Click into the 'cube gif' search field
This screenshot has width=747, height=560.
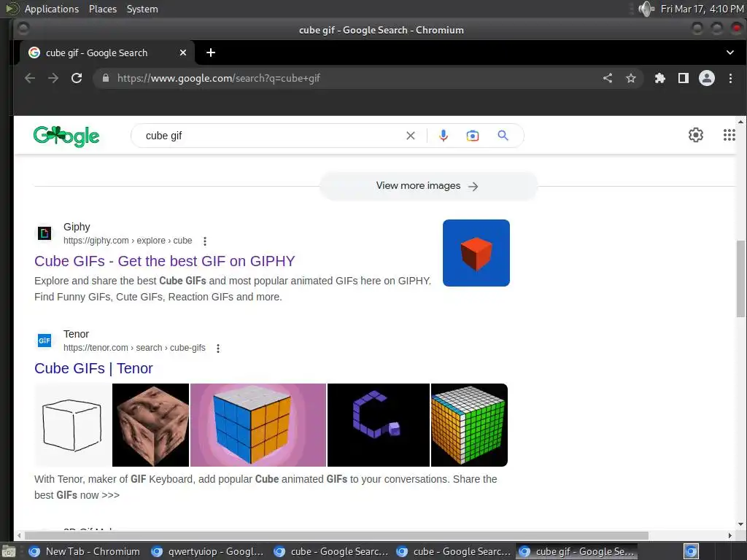(x=271, y=136)
